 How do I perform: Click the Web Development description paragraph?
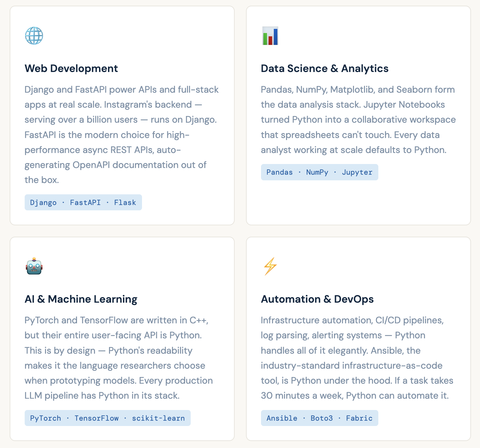[122, 135]
